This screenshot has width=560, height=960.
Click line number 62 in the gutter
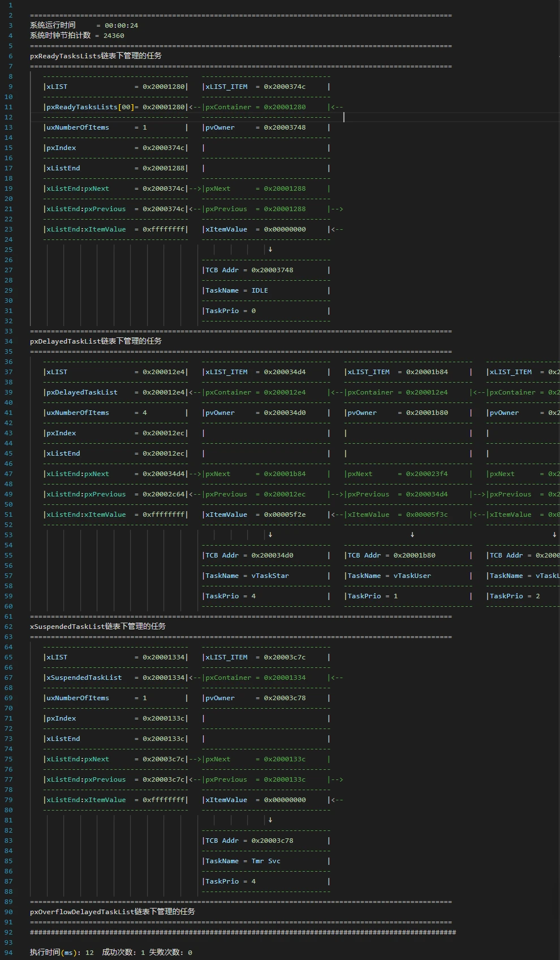click(8, 627)
